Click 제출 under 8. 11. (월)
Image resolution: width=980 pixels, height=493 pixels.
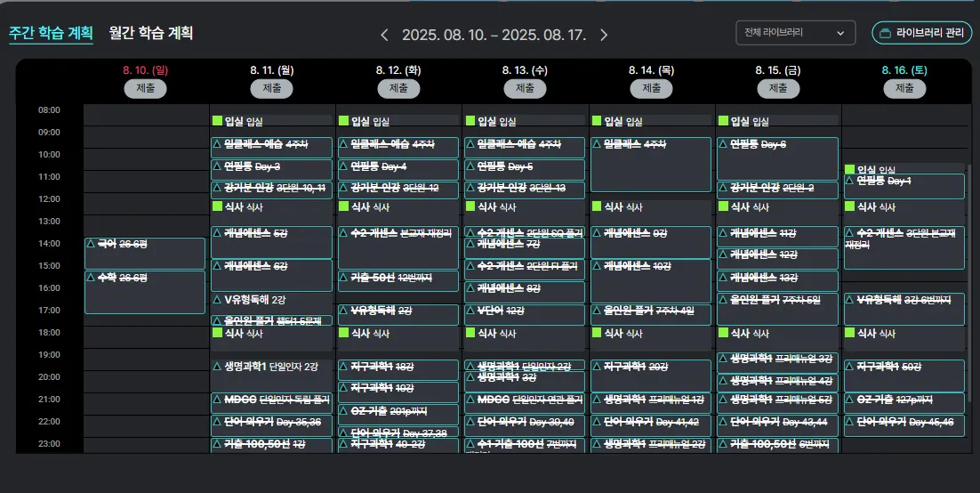(272, 88)
